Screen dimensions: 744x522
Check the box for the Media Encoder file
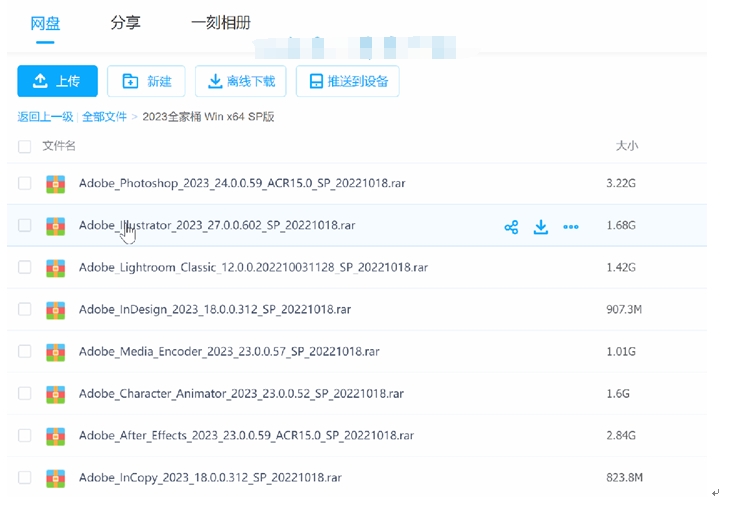click(25, 351)
